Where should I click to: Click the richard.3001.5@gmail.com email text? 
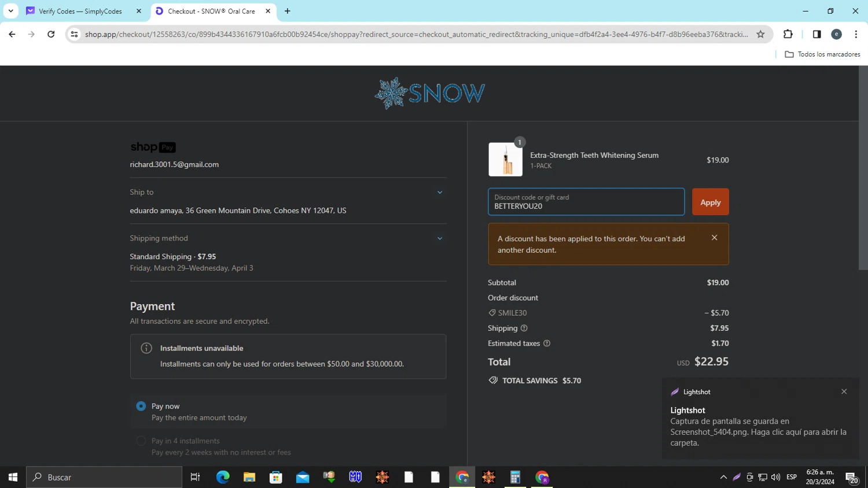(x=174, y=165)
